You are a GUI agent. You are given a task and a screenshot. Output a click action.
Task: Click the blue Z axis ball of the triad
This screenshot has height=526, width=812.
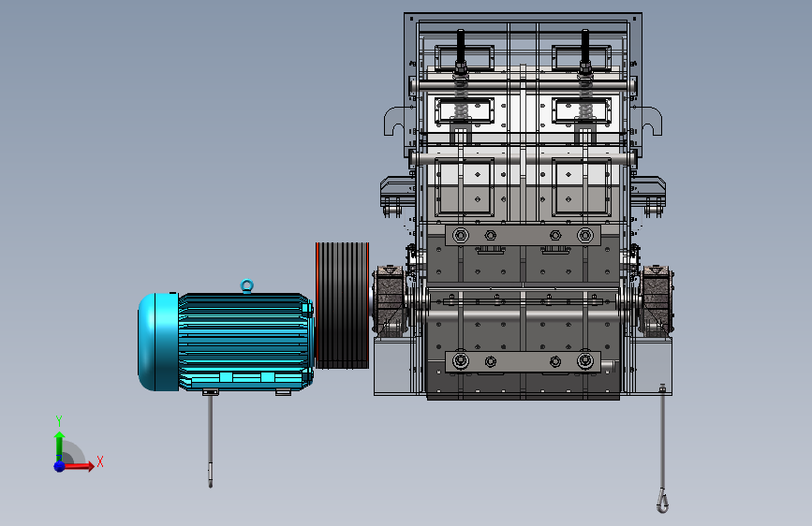click(59, 466)
